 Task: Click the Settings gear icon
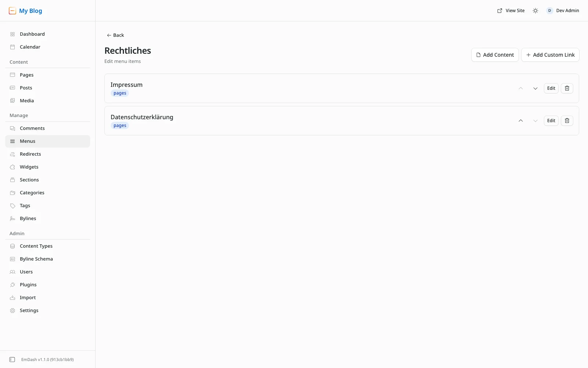pyautogui.click(x=12, y=311)
